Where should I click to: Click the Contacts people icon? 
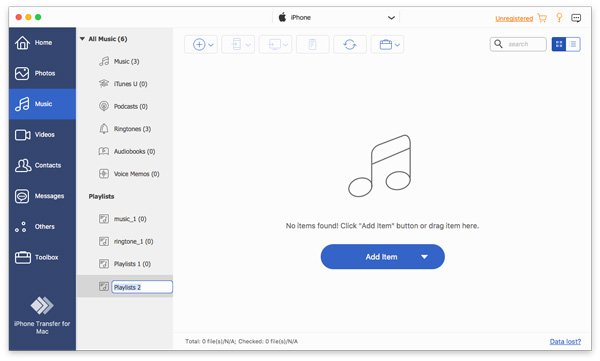[23, 165]
